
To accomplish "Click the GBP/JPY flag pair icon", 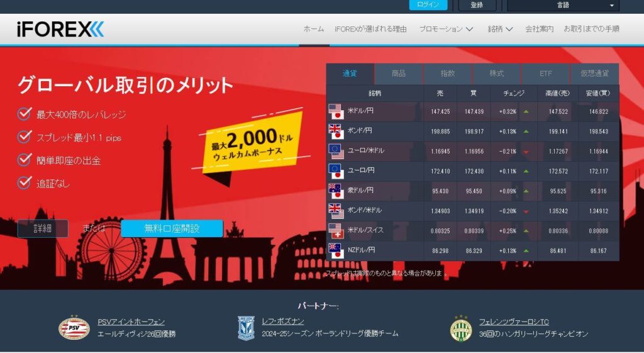I will point(336,132).
